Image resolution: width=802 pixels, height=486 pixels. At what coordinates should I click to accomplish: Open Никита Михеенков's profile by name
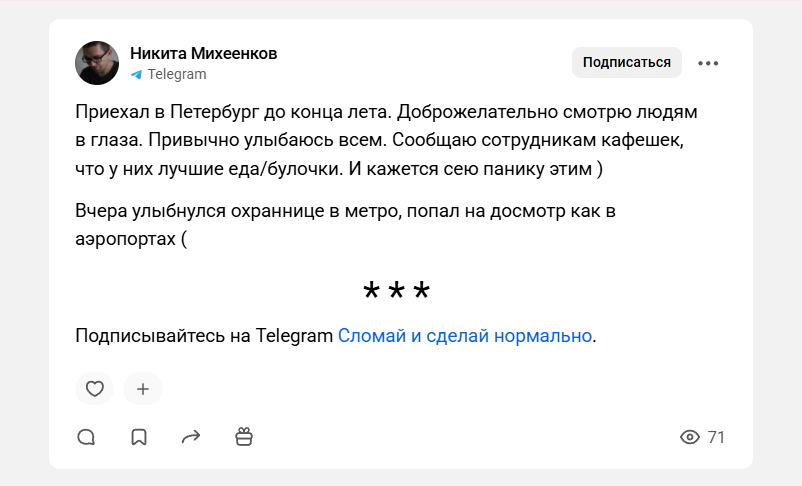pyautogui.click(x=204, y=53)
